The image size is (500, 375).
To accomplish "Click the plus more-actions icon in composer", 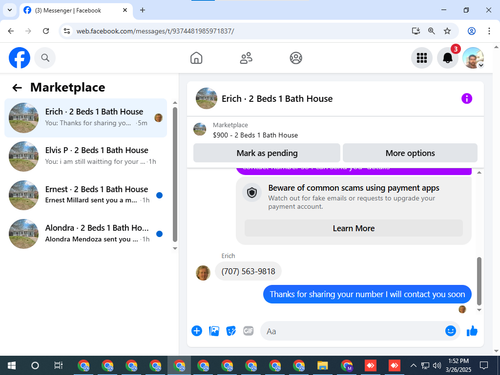I will 197,331.
